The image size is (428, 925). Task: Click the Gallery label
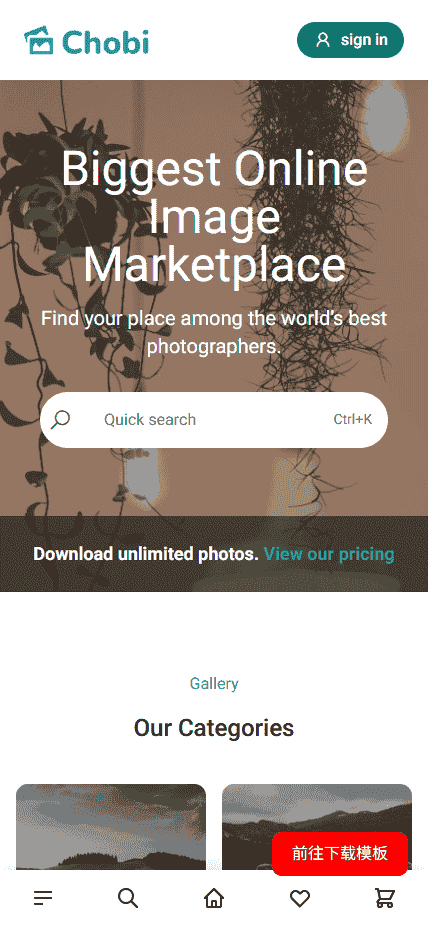click(214, 684)
